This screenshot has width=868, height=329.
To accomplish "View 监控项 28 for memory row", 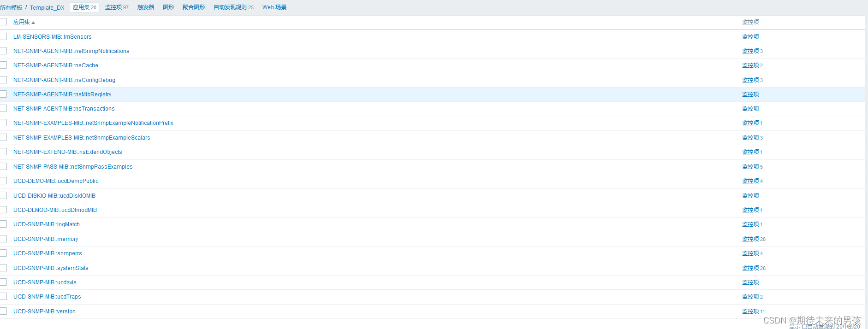I will [x=754, y=239].
